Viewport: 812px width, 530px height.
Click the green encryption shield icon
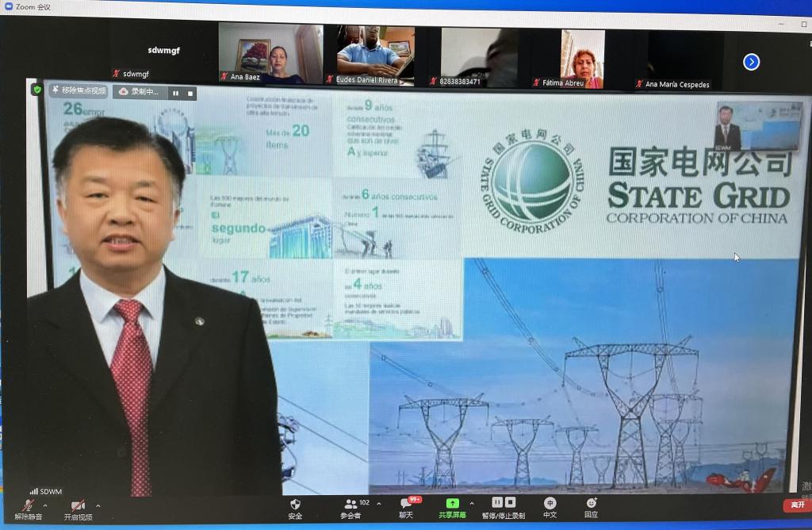click(36, 90)
